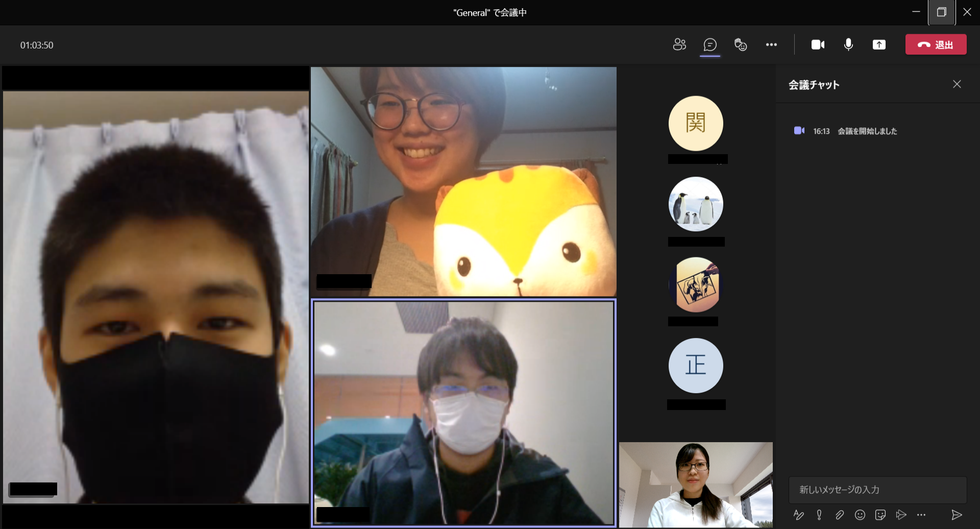This screenshot has width=980, height=529.
Task: Mute the microphone
Action: 848,44
